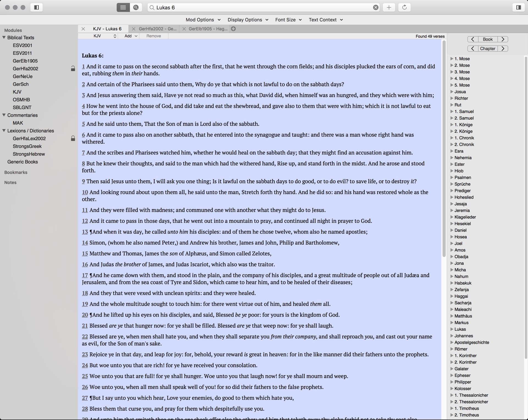Click the new tab plus icon
Image resolution: width=528 pixels, height=420 pixels.
click(x=233, y=29)
